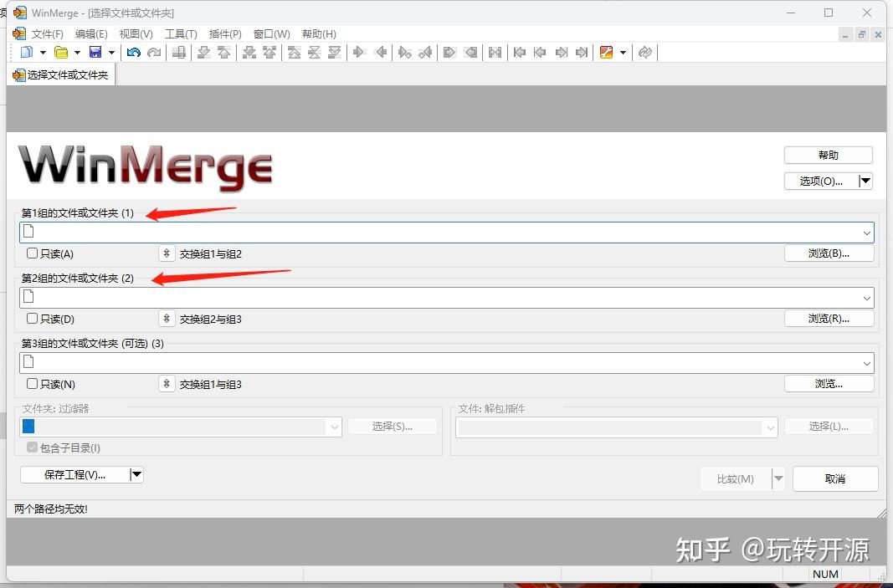
Task: Click the Undo toolbar icon
Action: (133, 53)
